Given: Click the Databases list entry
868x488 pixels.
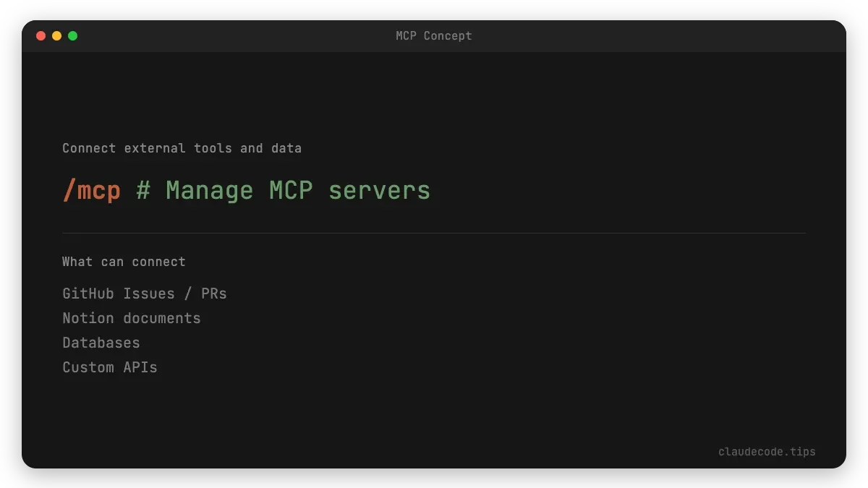Looking at the screenshot, I should pos(101,343).
